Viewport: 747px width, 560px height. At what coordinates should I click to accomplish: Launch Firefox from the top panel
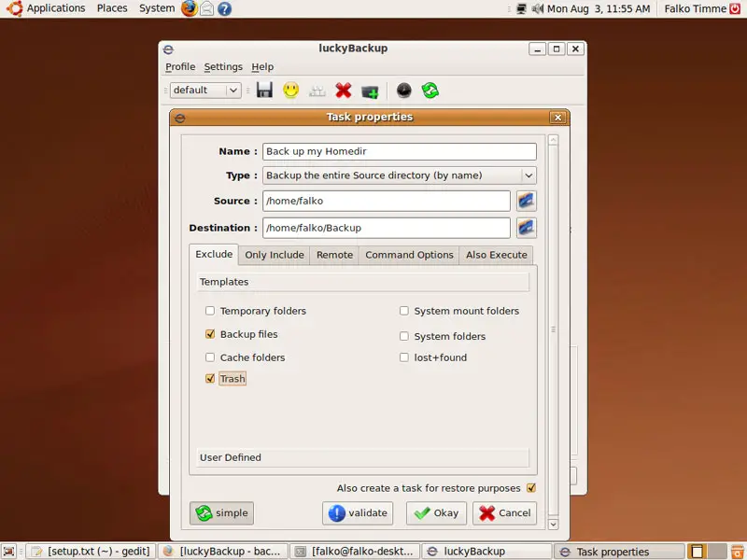[190, 8]
